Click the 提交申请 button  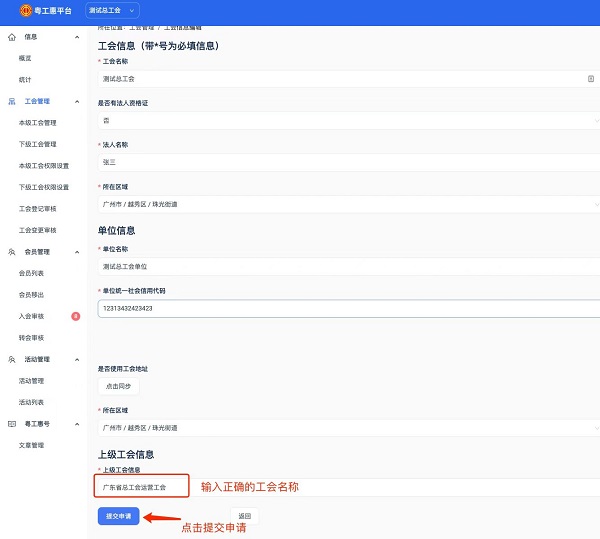pyautogui.click(x=119, y=516)
